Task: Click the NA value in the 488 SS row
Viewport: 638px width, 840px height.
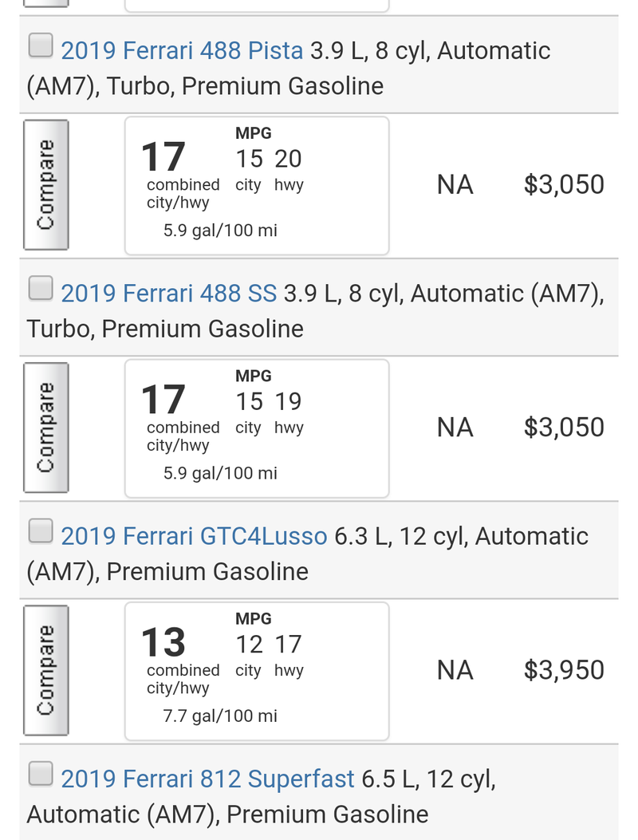Action: click(455, 428)
